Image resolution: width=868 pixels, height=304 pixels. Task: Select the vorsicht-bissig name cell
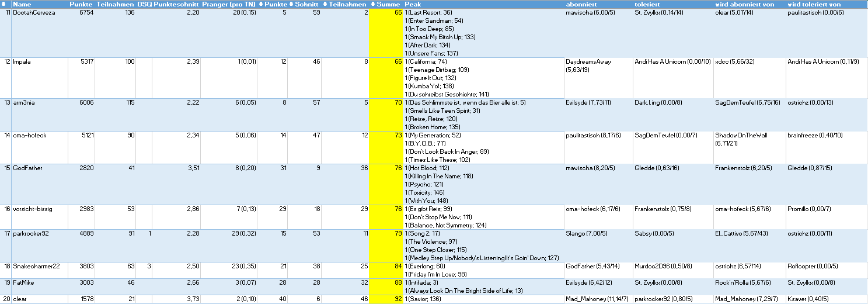pos(33,209)
